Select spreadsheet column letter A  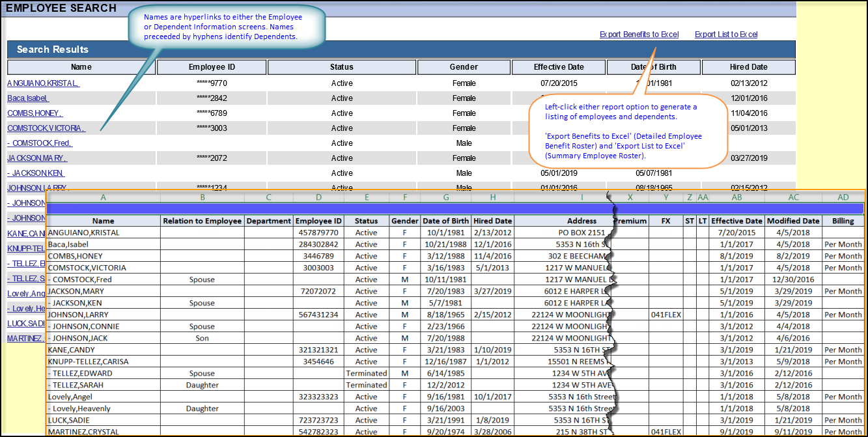click(x=104, y=197)
